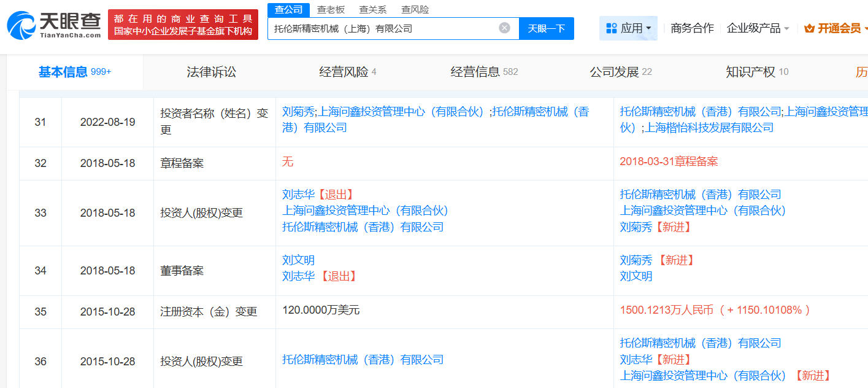Click the VIP crown icon

click(x=809, y=28)
